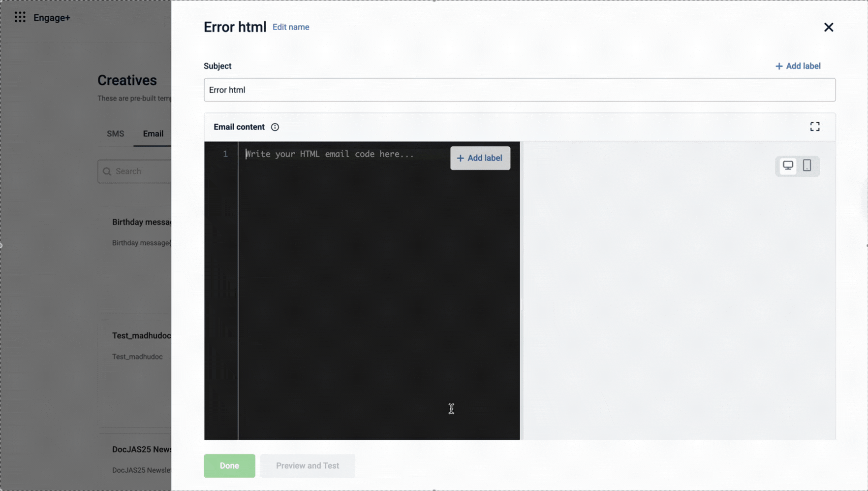Click the search magnifier icon
Viewport: 868px width, 491px height.
107,171
